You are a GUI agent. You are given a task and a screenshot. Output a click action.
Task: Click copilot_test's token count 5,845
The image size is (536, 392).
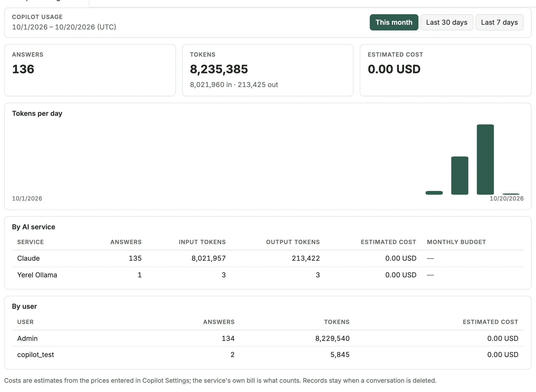(340, 355)
